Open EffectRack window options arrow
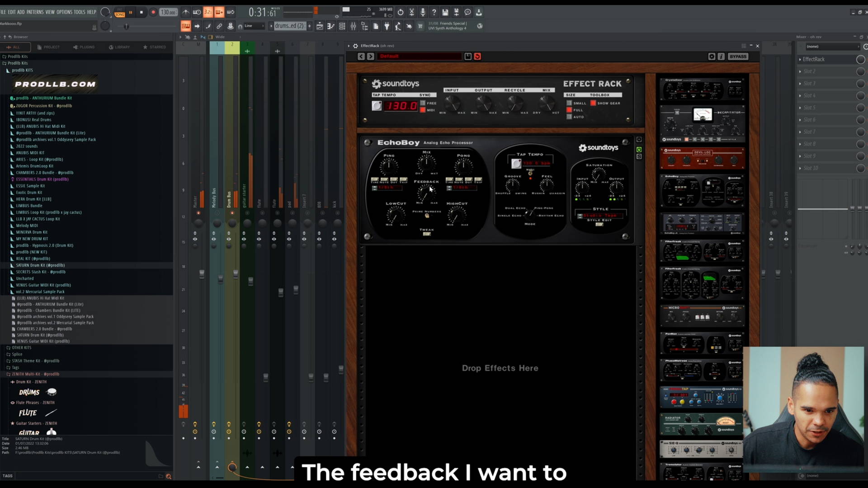Screen dimensions: 868x488 [349, 46]
